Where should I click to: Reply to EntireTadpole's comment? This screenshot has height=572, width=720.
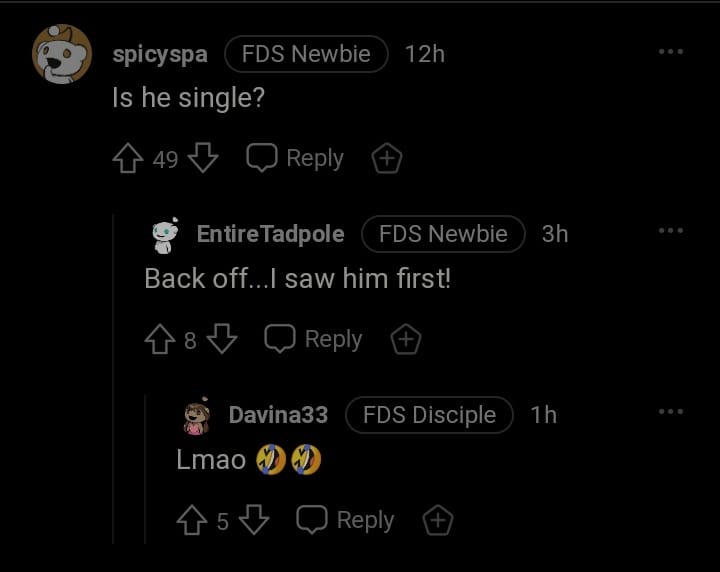[x=313, y=340]
